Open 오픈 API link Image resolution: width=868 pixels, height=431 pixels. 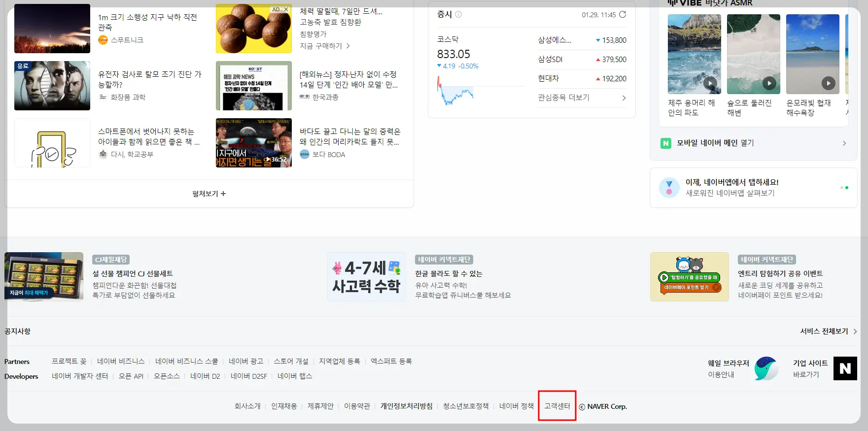pyautogui.click(x=131, y=376)
